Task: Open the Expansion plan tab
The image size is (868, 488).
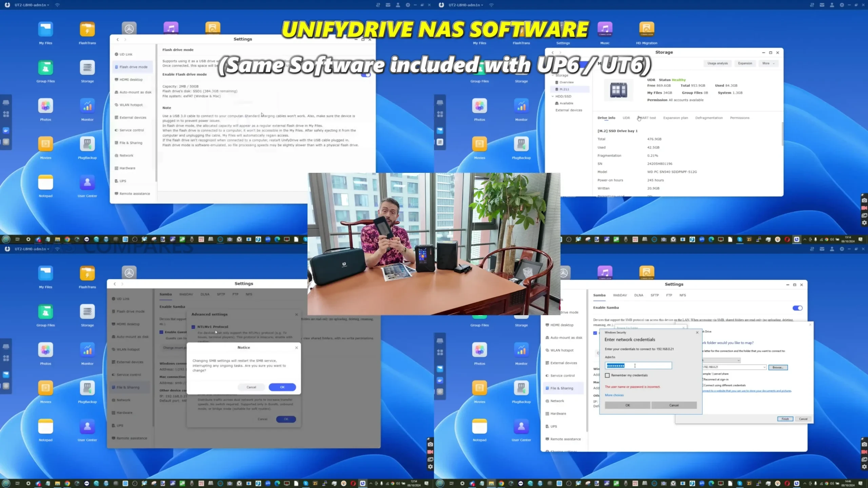Action: [x=675, y=118]
